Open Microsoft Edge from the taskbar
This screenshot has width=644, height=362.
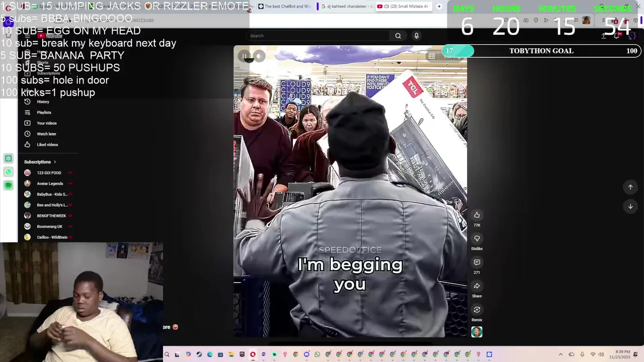(x=210, y=354)
